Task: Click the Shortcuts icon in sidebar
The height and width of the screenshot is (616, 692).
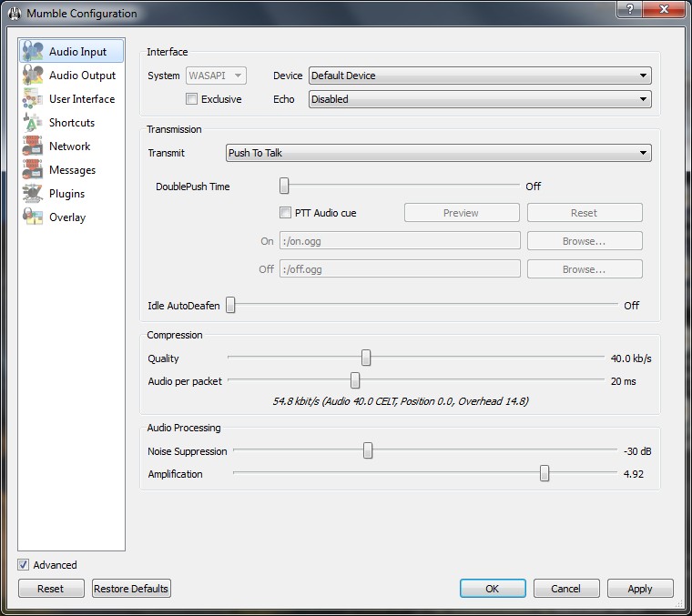Action: pos(33,123)
